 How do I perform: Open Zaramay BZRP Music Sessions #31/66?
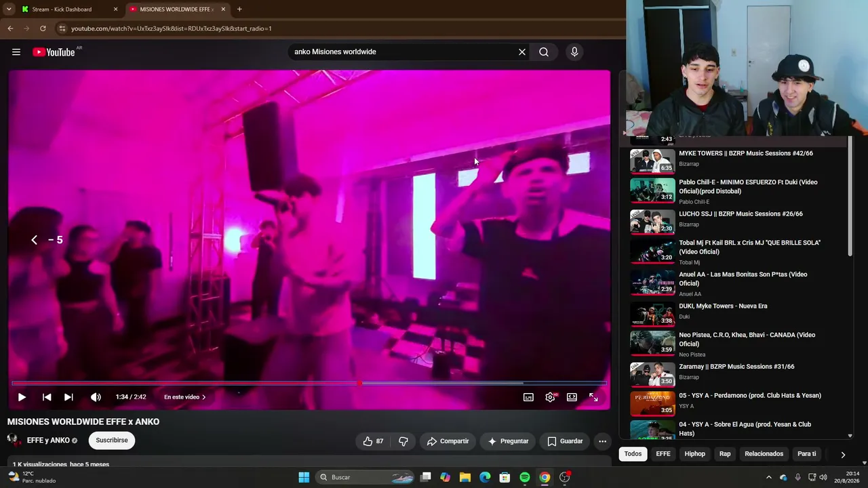tap(736, 367)
